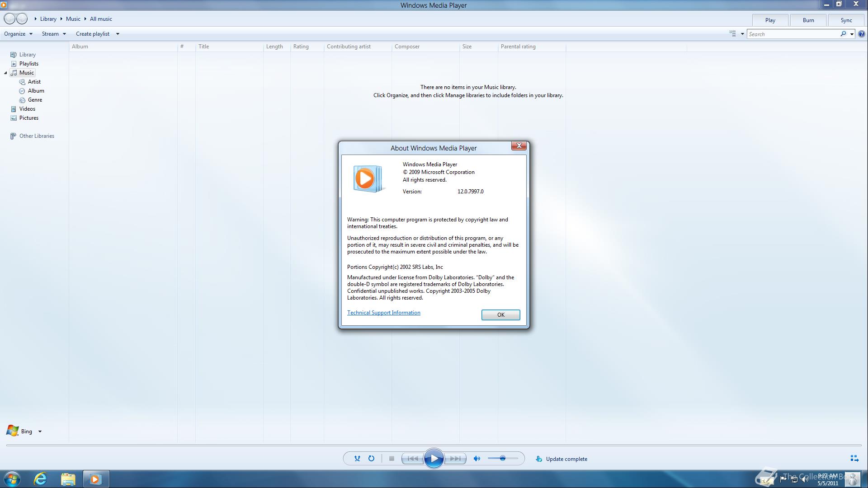Select Artist under Music
Viewport: 868px width, 488px height.
pos(34,82)
